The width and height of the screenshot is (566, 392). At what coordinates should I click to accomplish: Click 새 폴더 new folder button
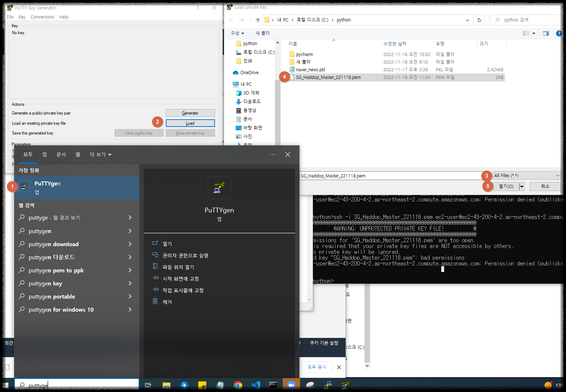tap(262, 33)
